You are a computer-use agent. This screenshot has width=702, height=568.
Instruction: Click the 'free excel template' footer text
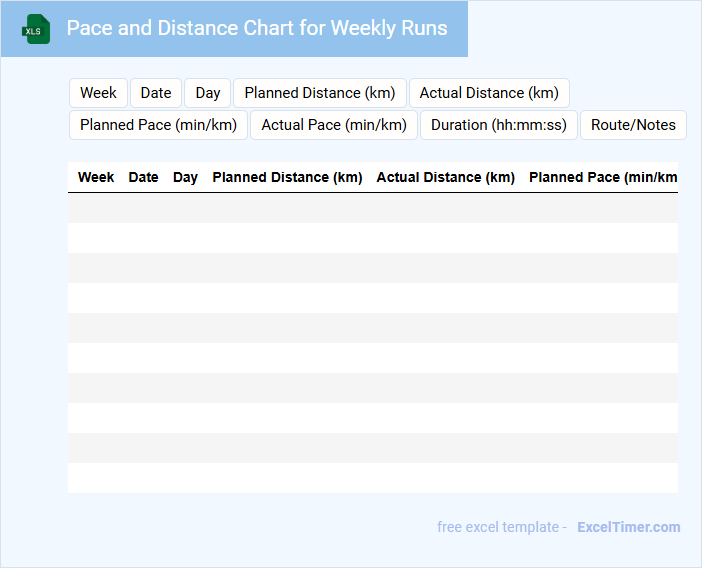click(501, 527)
